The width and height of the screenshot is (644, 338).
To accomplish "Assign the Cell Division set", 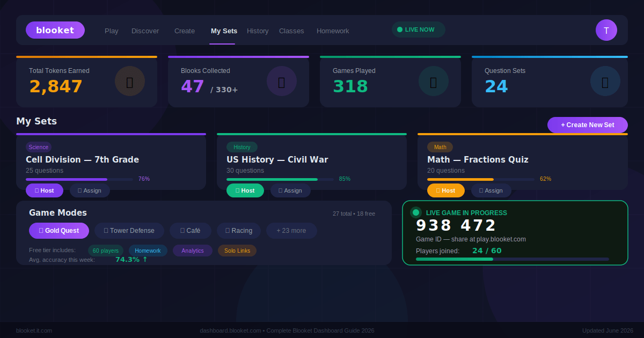I will (90, 190).
